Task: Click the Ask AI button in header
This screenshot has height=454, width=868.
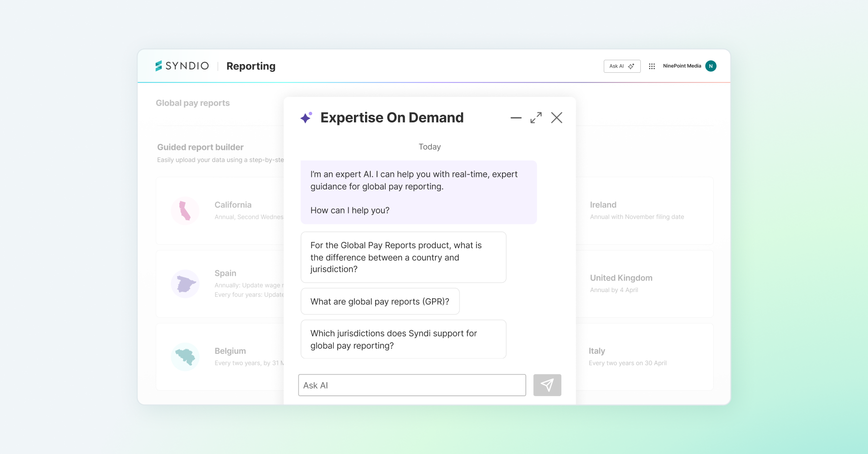Action: (x=622, y=67)
